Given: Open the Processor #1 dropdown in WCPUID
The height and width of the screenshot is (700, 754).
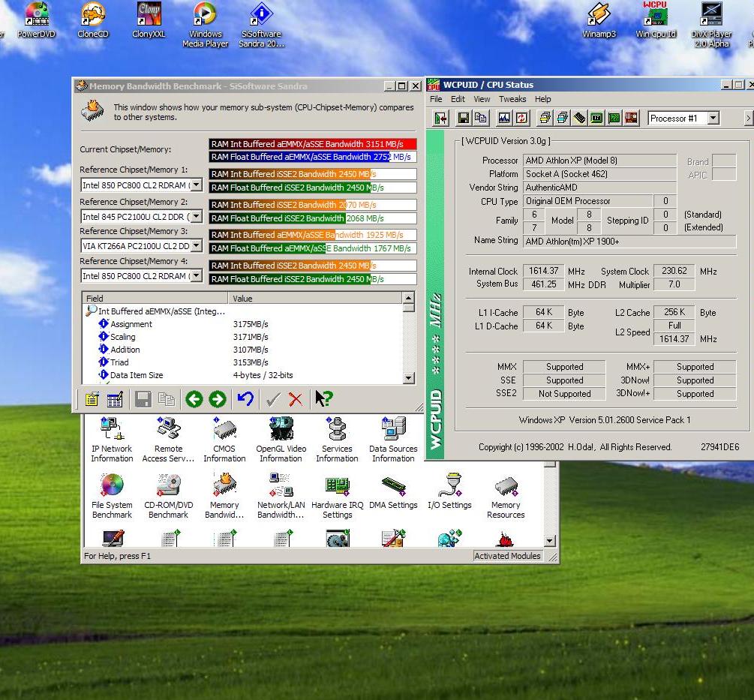Looking at the screenshot, I should pos(713,118).
